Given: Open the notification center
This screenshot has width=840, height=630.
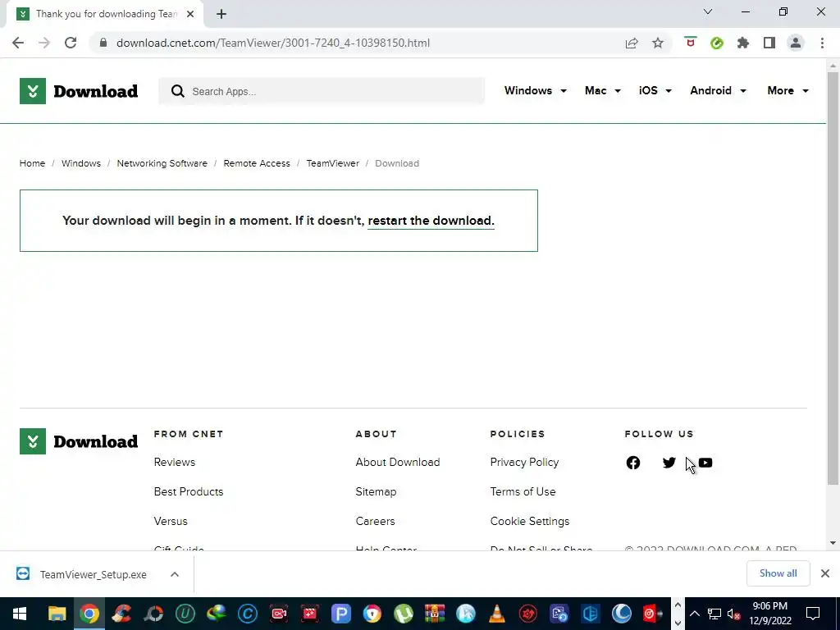Looking at the screenshot, I should (813, 614).
